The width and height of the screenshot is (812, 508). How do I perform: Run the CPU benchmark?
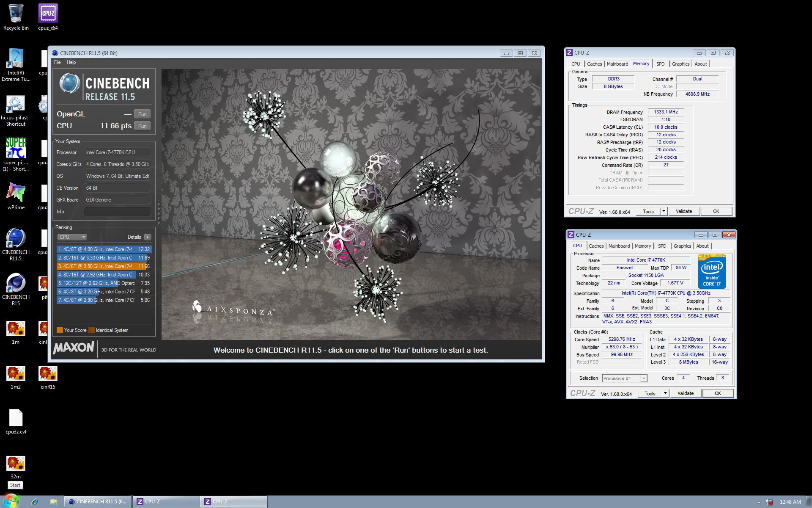pos(143,126)
